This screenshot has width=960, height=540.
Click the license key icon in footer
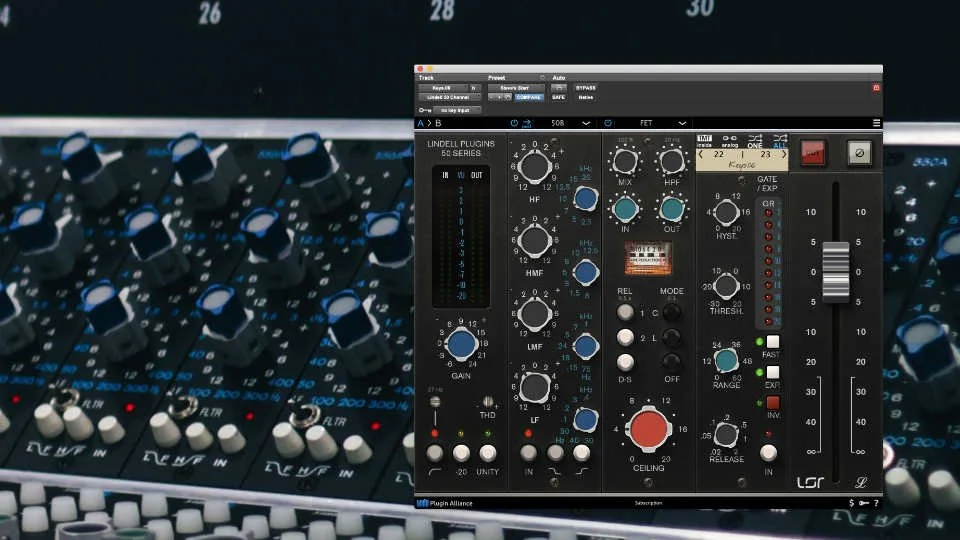tap(863, 503)
